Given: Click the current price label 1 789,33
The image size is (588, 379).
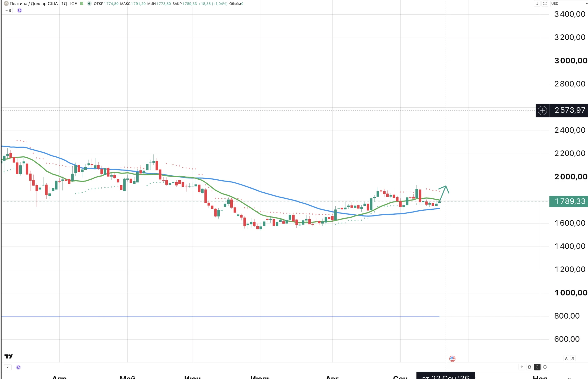Looking at the screenshot, I should (569, 201).
